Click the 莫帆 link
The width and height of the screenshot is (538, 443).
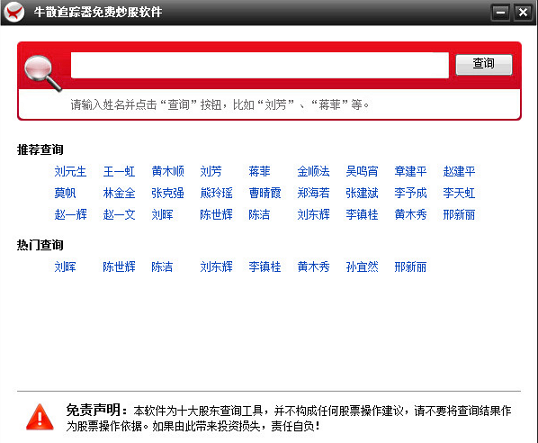click(65, 193)
